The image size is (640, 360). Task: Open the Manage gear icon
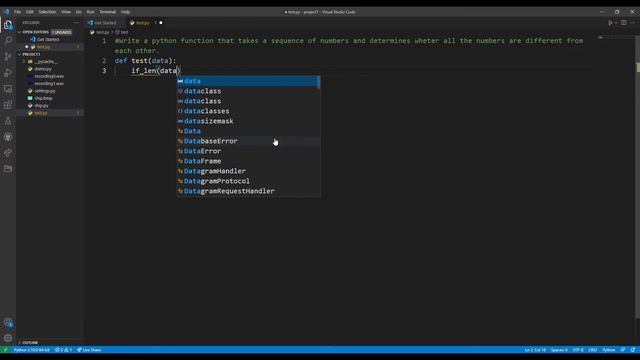(8, 338)
